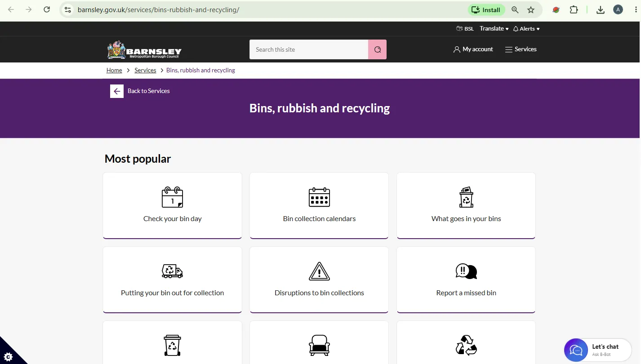Open Bin collection calendars
Screen dimensions: 641x364
click(319, 219)
